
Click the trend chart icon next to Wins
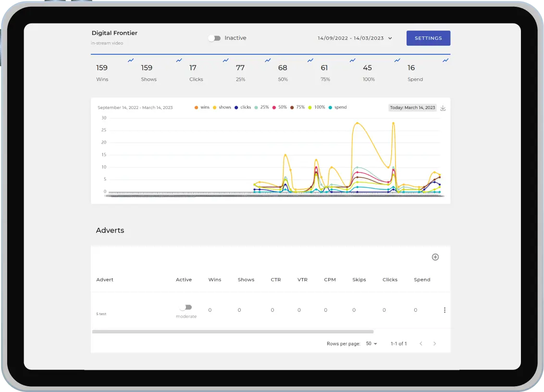tap(131, 61)
